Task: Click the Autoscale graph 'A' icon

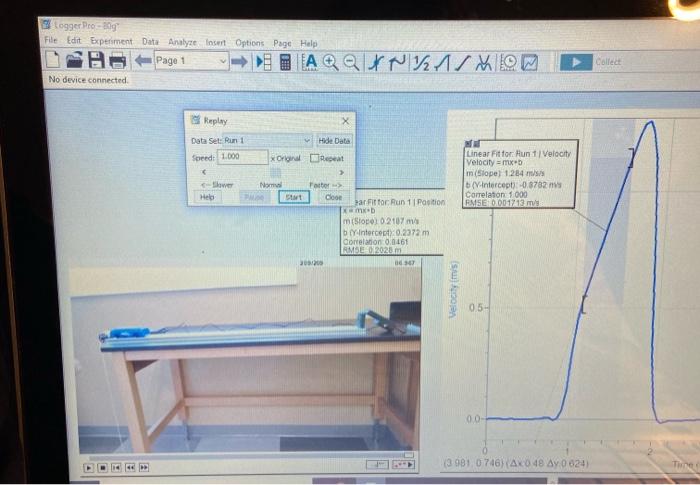Action: [309, 62]
